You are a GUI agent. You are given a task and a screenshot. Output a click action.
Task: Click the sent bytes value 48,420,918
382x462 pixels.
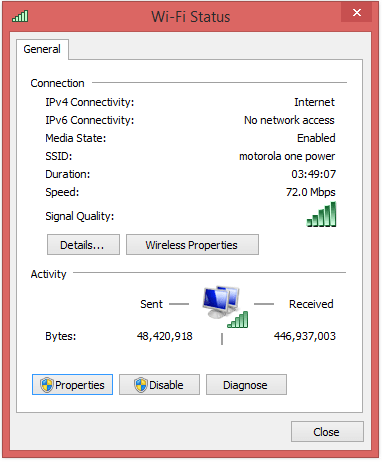pos(165,336)
